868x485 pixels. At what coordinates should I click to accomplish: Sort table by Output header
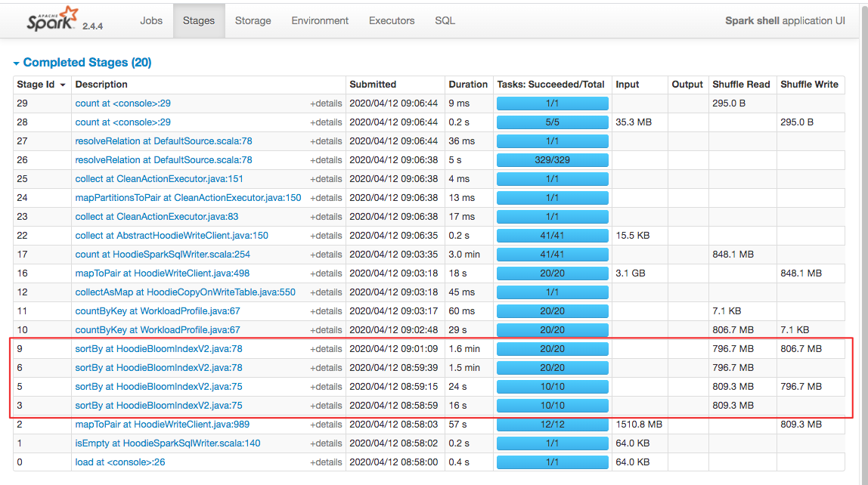point(687,85)
